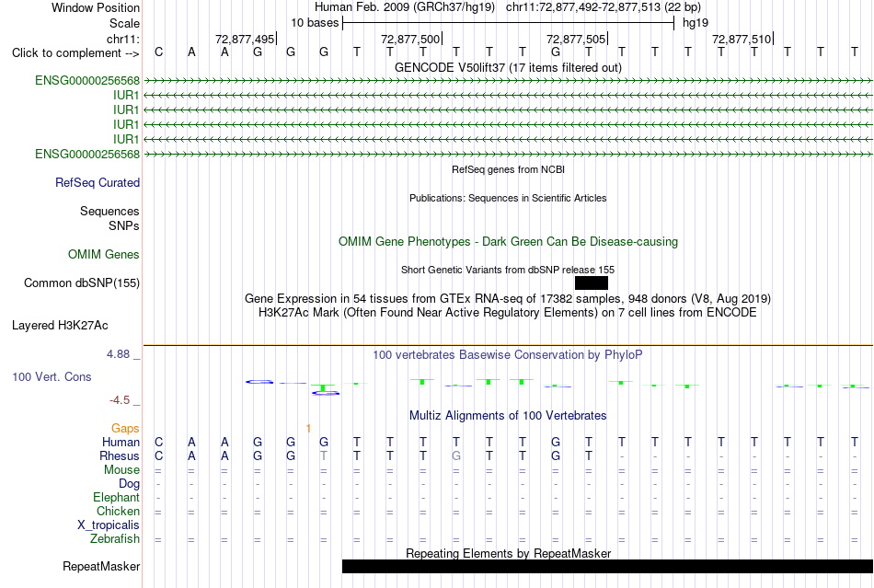
Task: Click the 'Elephant' species label
Action: click(x=117, y=497)
